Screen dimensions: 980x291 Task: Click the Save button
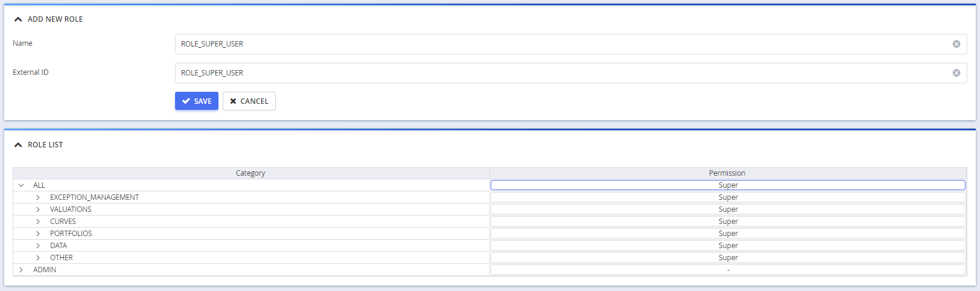click(197, 101)
